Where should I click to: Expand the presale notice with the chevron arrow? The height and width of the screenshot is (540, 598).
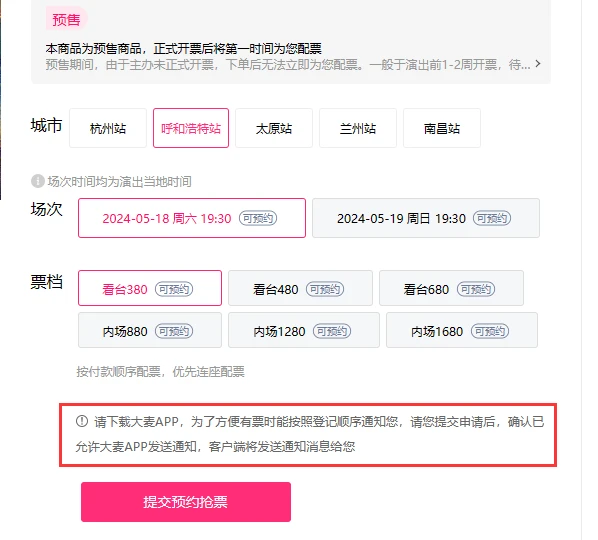(x=538, y=64)
